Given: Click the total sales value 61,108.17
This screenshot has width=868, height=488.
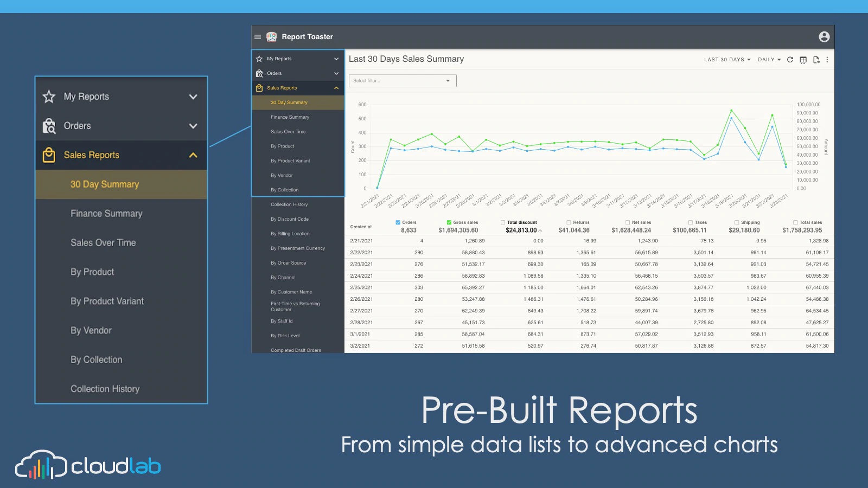Looking at the screenshot, I should (817, 253).
